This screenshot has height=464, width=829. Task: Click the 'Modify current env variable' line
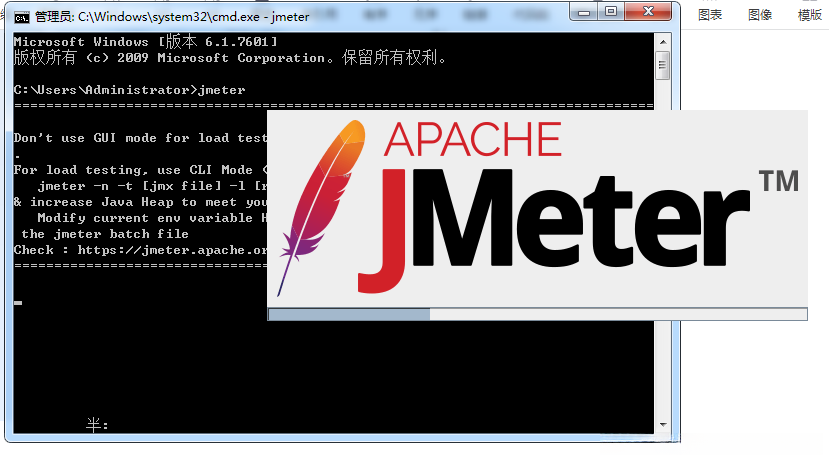click(152, 218)
